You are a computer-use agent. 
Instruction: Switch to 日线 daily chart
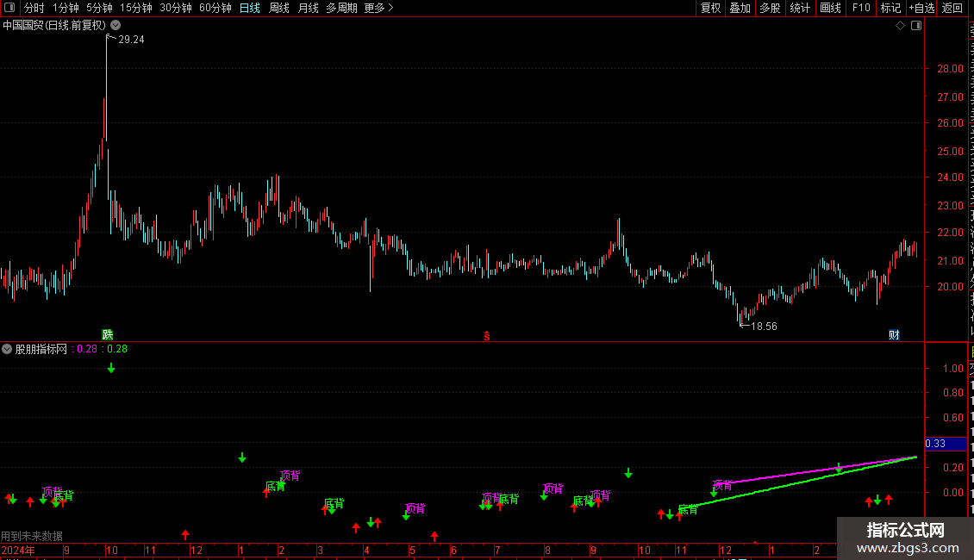click(250, 8)
